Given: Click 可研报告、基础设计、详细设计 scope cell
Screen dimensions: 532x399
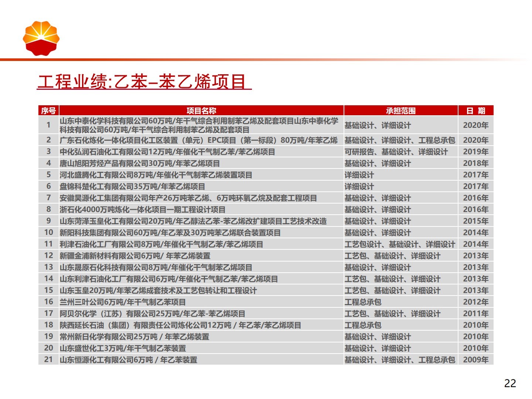Looking at the screenshot, I should (401, 152).
